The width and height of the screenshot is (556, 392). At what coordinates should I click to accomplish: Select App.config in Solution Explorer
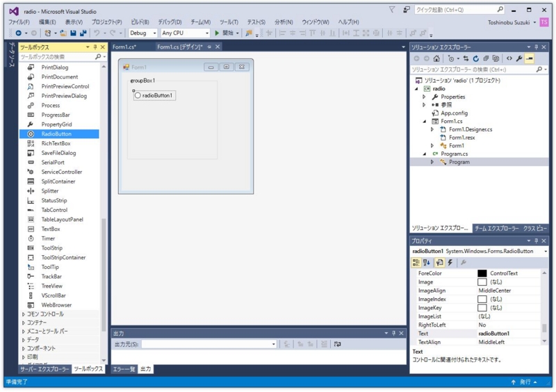tap(454, 113)
